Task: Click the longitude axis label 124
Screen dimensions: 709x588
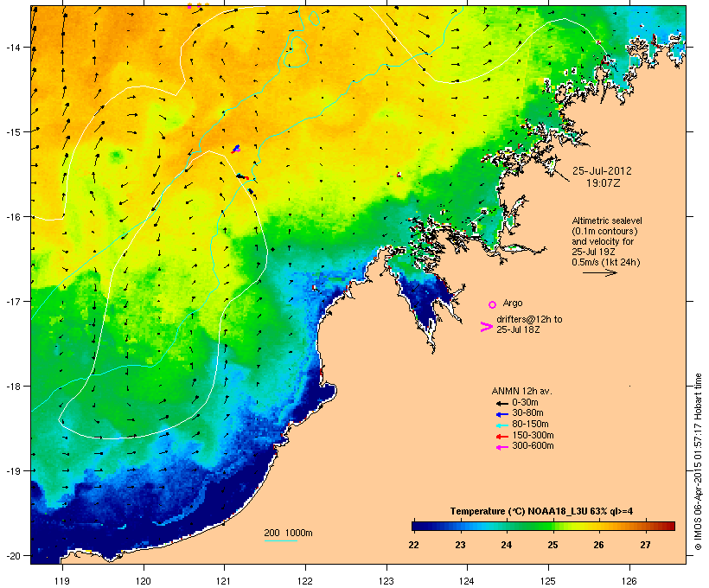Action: tap(467, 581)
